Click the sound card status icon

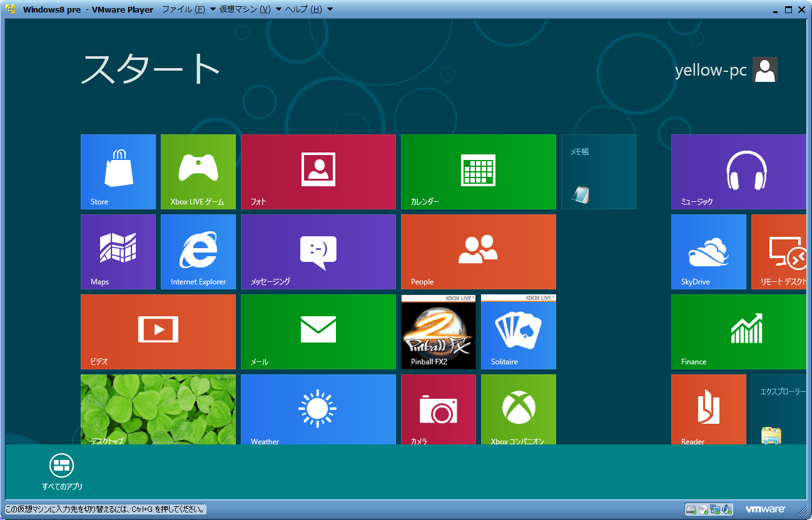726,509
